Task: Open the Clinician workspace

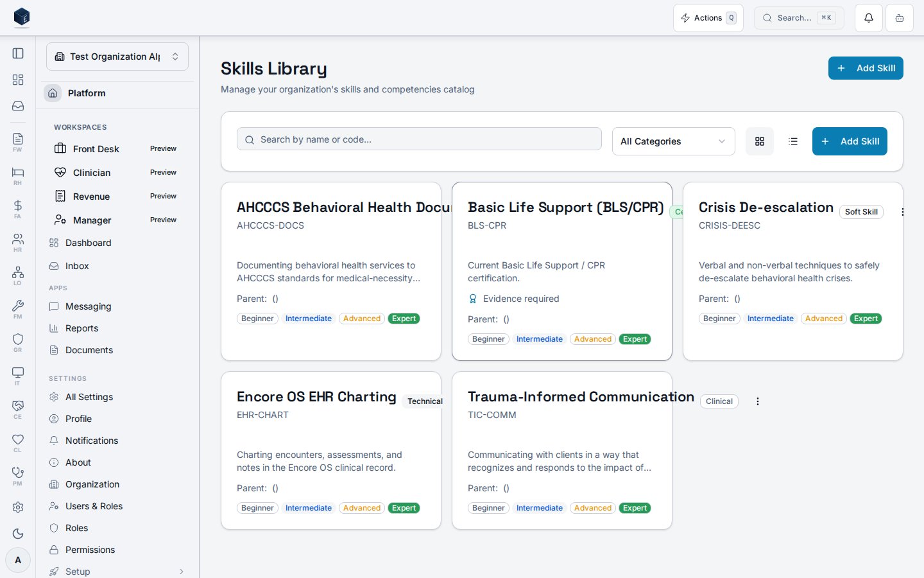Action: tap(117, 173)
